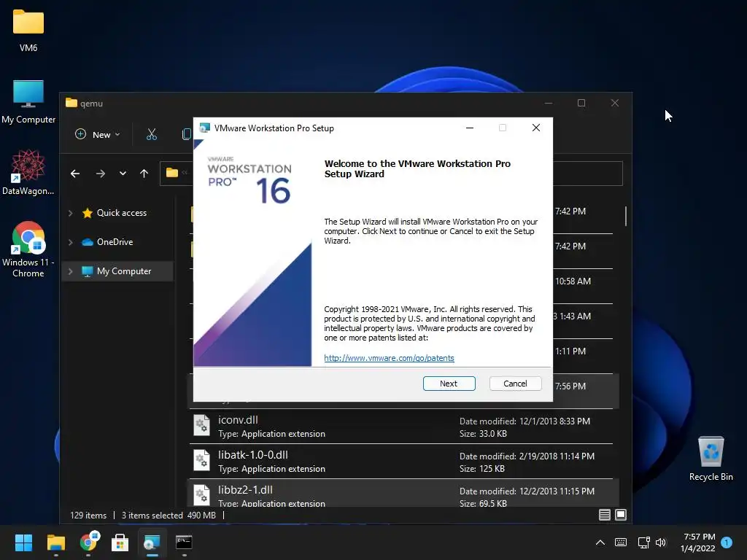Open the volume speaker tray icon

click(x=660, y=542)
